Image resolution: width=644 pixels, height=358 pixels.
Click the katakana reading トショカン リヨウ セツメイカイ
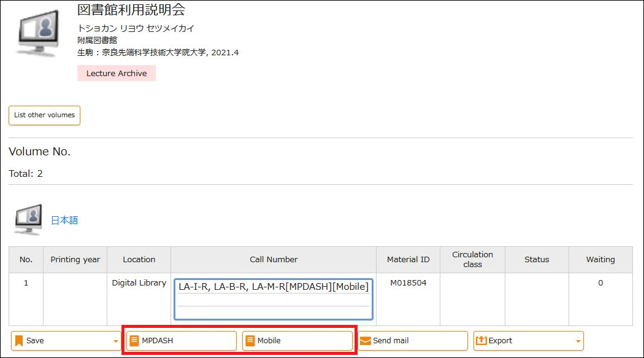click(136, 28)
